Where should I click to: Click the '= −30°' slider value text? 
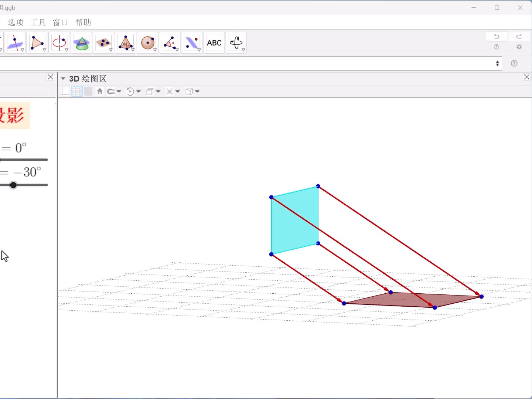[20, 172]
